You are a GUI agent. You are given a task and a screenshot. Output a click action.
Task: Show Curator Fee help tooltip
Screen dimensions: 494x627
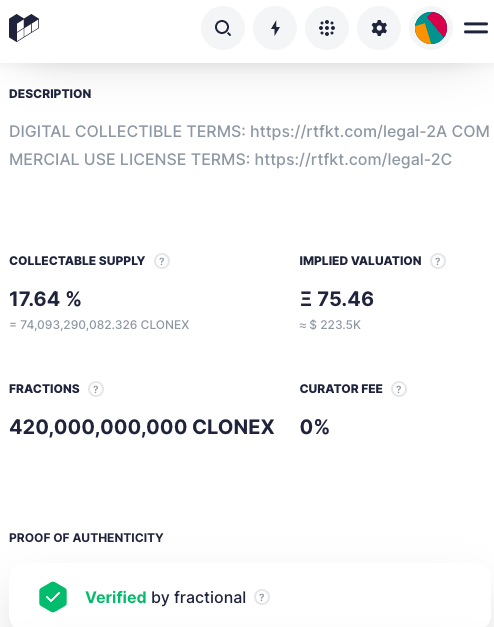(398, 389)
